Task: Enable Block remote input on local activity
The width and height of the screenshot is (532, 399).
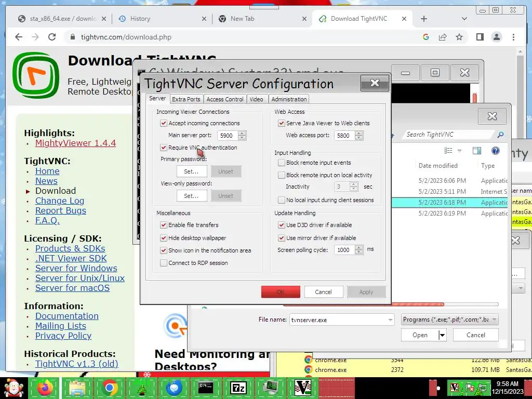Action: pyautogui.click(x=281, y=175)
